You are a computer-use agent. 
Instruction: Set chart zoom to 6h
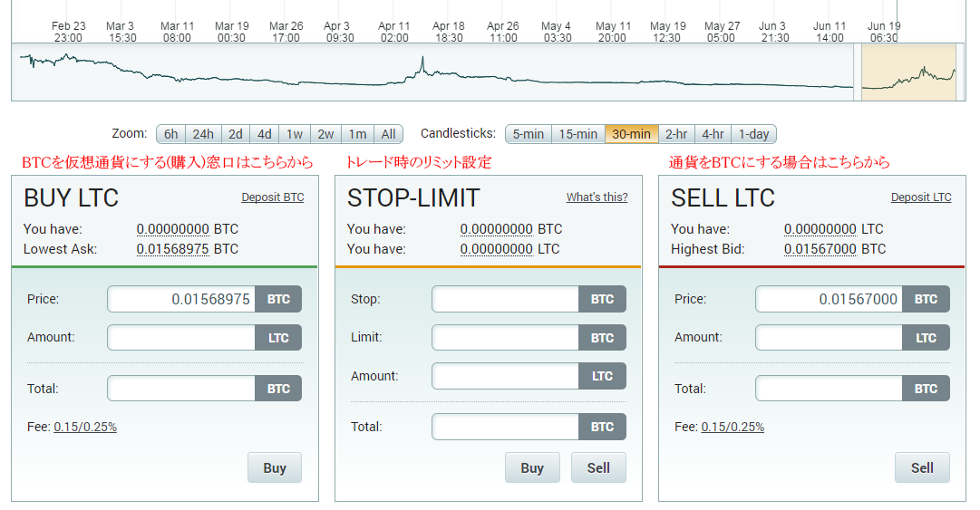click(x=170, y=134)
